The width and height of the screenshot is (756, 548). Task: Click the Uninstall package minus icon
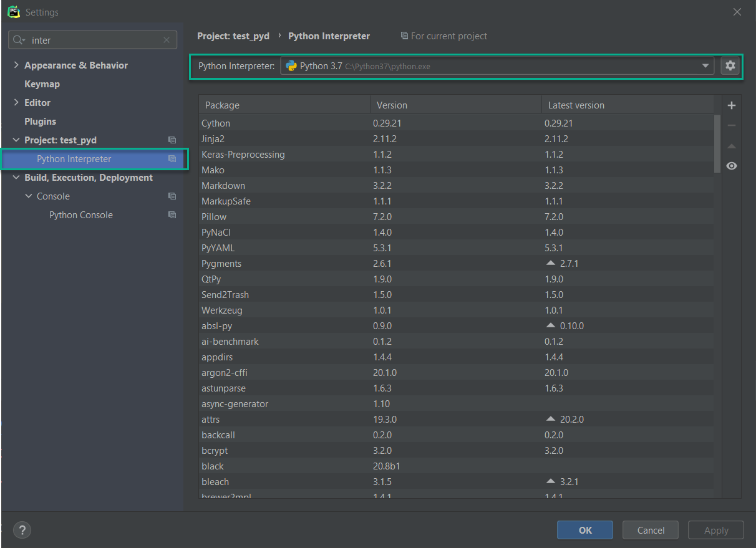(x=731, y=125)
